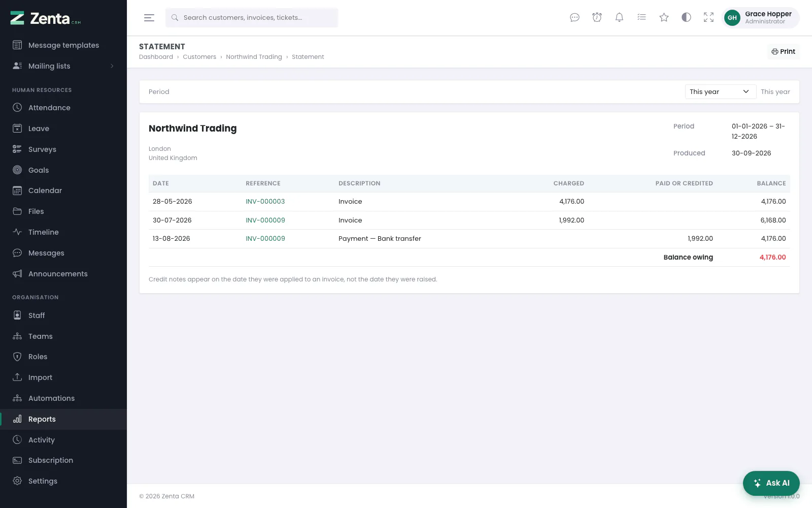
Task: Click the Ask AI assistant button
Action: coord(771,483)
